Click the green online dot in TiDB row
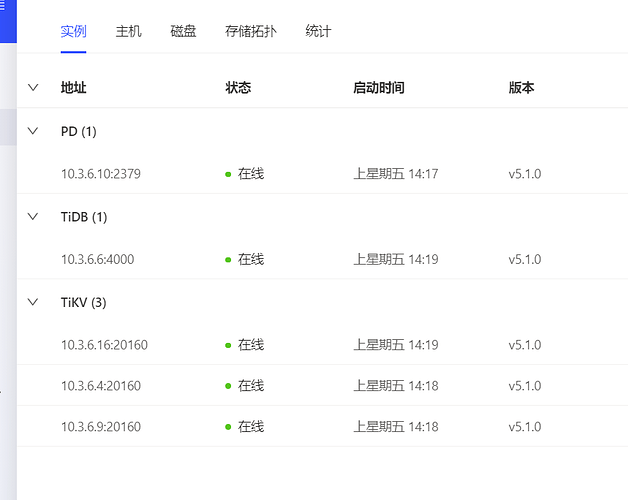This screenshot has width=628, height=500. click(x=228, y=260)
